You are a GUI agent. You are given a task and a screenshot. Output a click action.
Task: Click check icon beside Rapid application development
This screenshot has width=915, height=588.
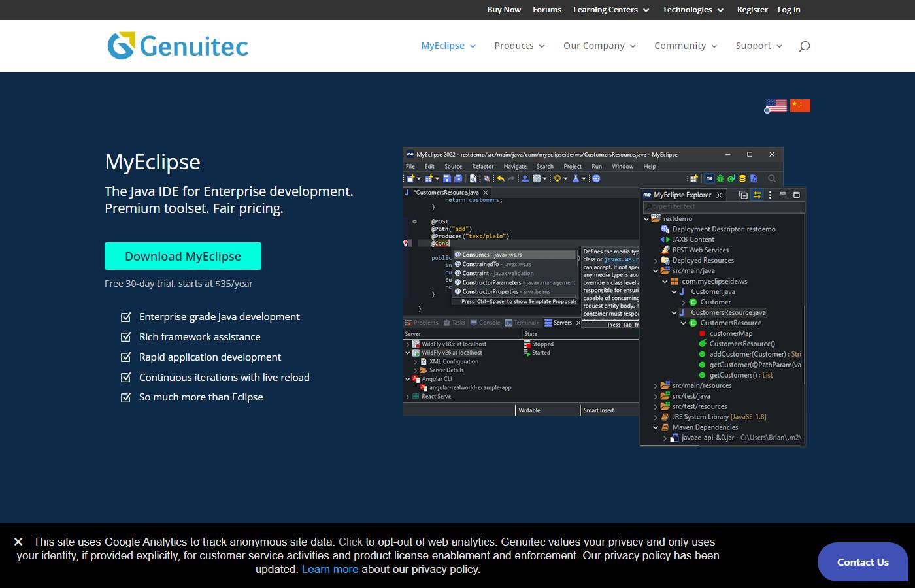[x=126, y=357]
